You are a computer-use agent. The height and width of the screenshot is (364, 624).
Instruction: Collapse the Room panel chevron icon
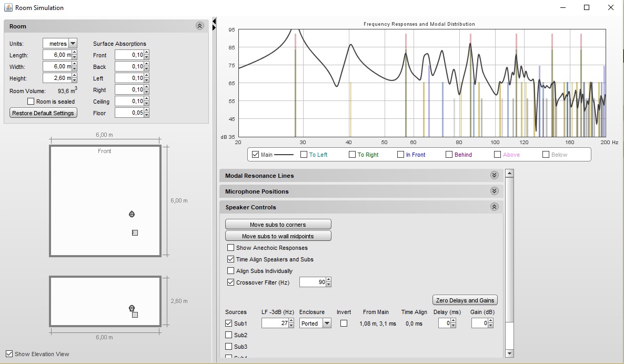coord(200,26)
